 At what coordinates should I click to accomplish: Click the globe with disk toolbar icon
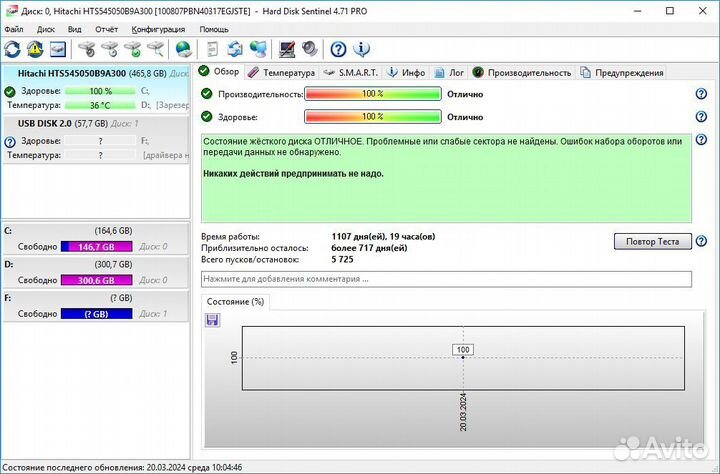coord(184,49)
